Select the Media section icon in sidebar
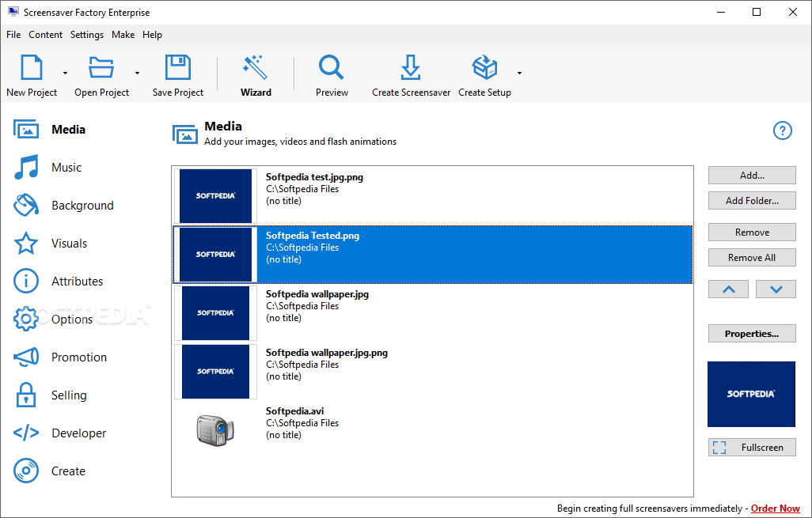The image size is (812, 518). pos(26,130)
